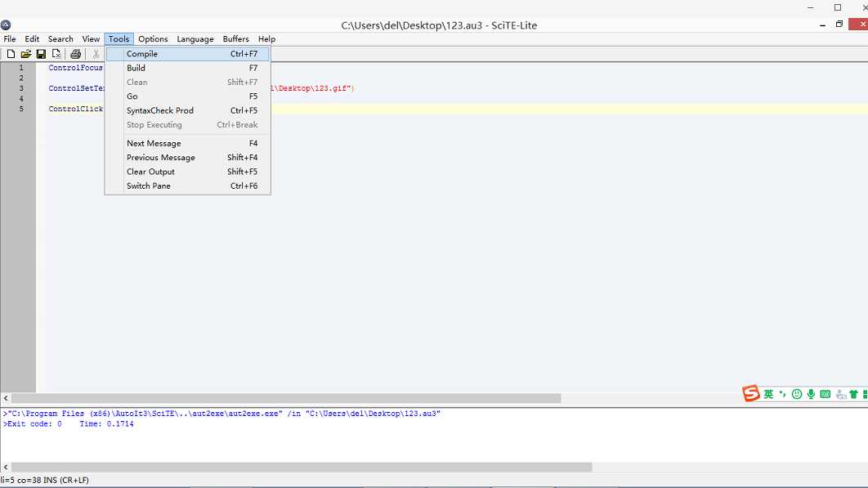Open the Search menu

coord(60,38)
